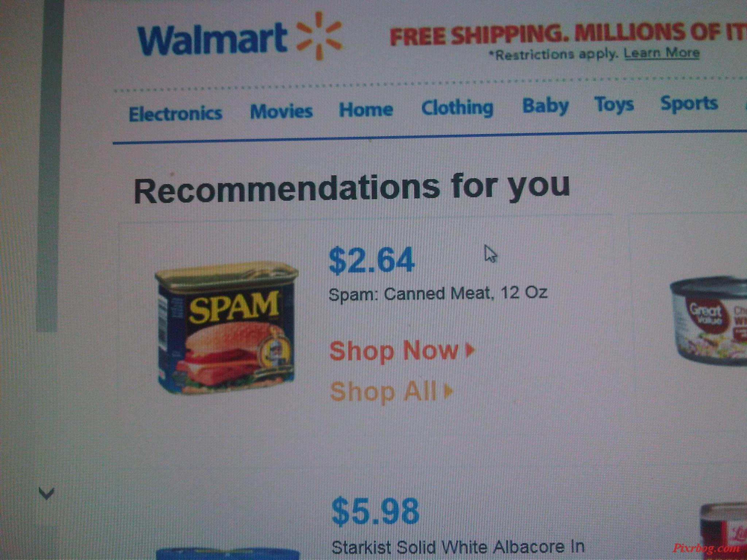Select the Baby category
Viewport: 747px width, 560px height.
pos(545,106)
